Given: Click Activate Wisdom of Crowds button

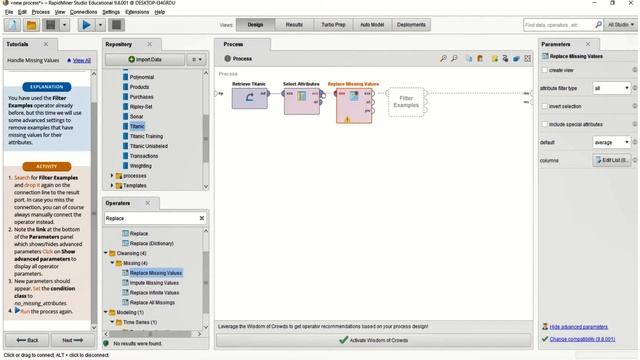Looking at the screenshot, I should click(x=373, y=340).
